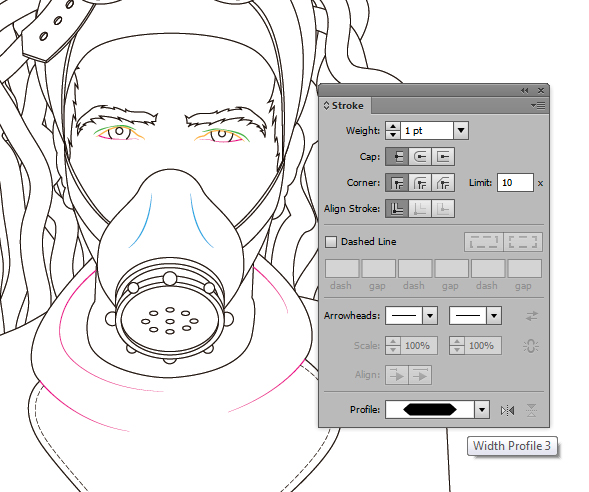Click the first gap input field

pyautogui.click(x=378, y=269)
